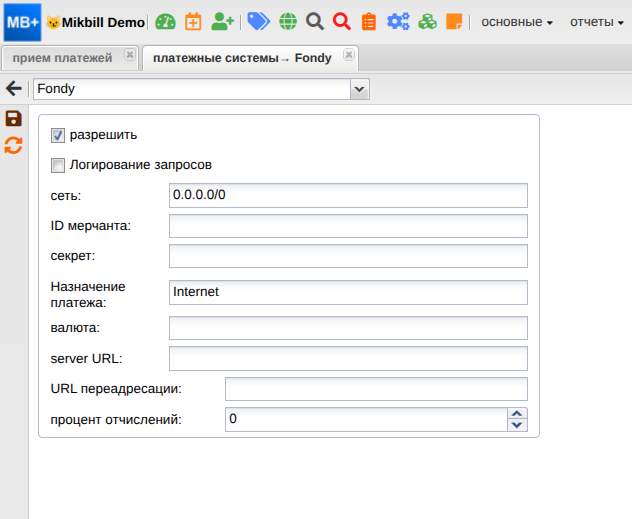The image size is (632, 519).
Task: Close the 'прием платежей' tab
Action: tap(130, 54)
